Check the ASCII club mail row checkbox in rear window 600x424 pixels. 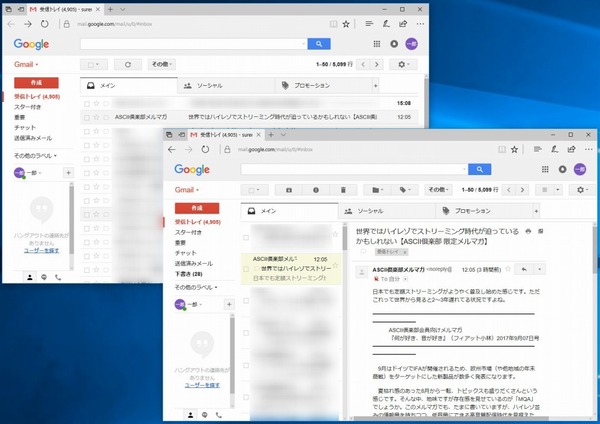coord(87,117)
